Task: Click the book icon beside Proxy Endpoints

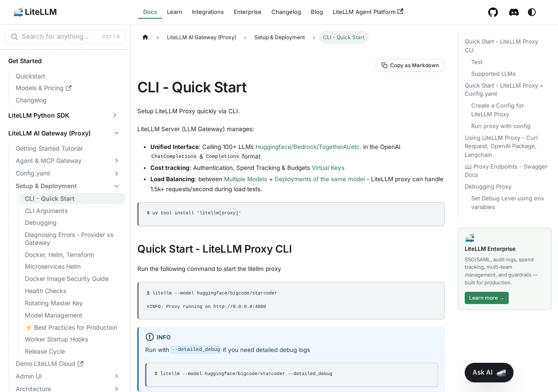Action: tap(468, 167)
